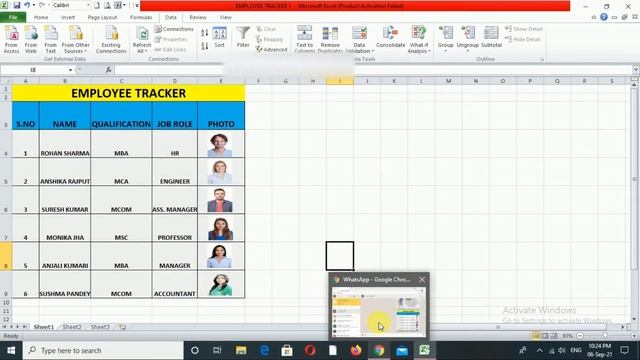This screenshot has height=360, width=640.
Task: Open Firefox from the taskbar
Action: [x=356, y=350]
